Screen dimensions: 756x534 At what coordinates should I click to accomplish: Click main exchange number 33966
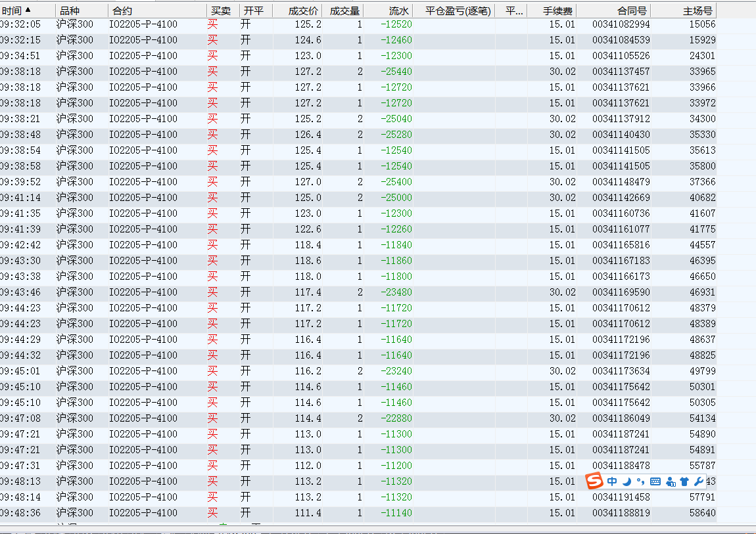click(x=703, y=87)
